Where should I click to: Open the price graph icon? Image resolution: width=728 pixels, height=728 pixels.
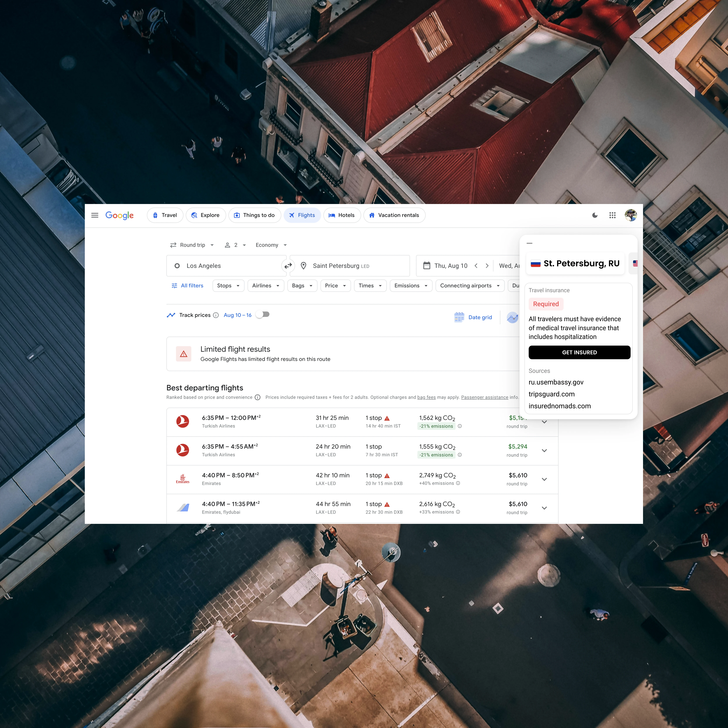512,317
